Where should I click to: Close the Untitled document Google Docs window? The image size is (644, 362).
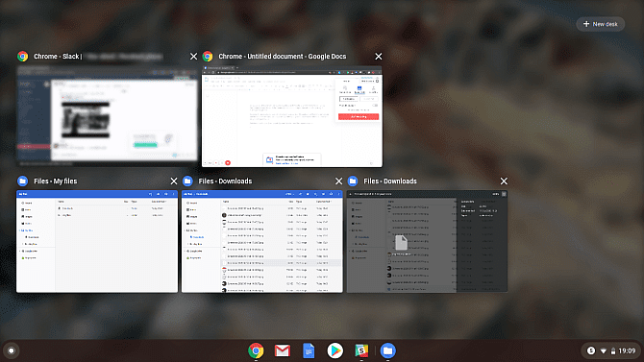click(379, 57)
